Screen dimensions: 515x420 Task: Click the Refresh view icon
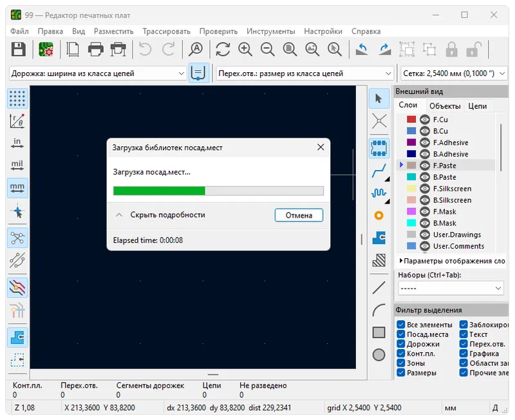click(x=223, y=50)
